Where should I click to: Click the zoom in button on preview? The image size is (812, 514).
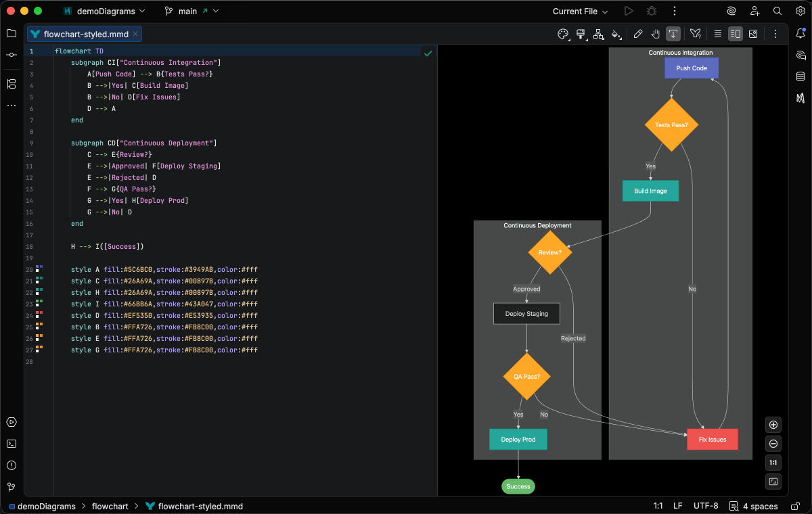773,425
